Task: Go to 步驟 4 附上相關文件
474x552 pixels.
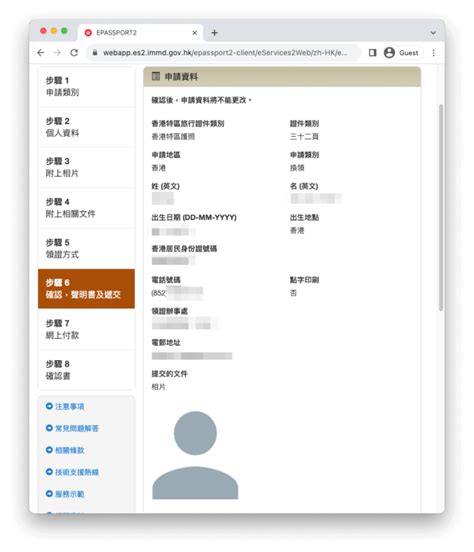Action: (x=86, y=208)
